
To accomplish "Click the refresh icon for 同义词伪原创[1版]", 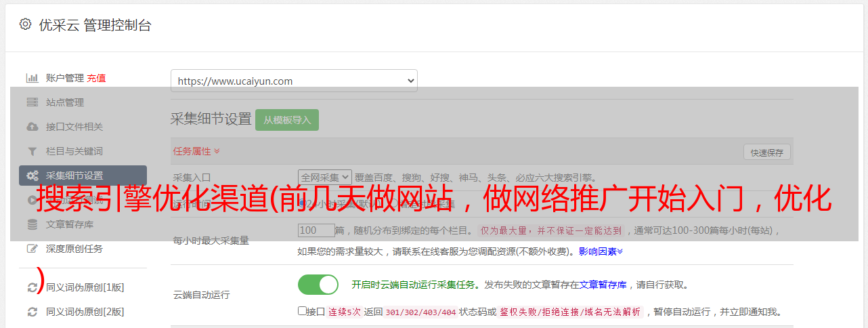I will click(32, 287).
